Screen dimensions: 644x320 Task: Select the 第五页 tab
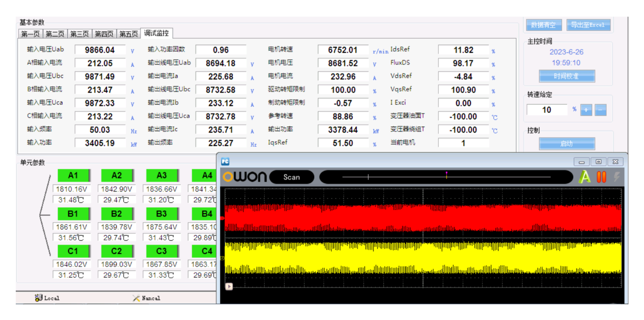[128, 34]
